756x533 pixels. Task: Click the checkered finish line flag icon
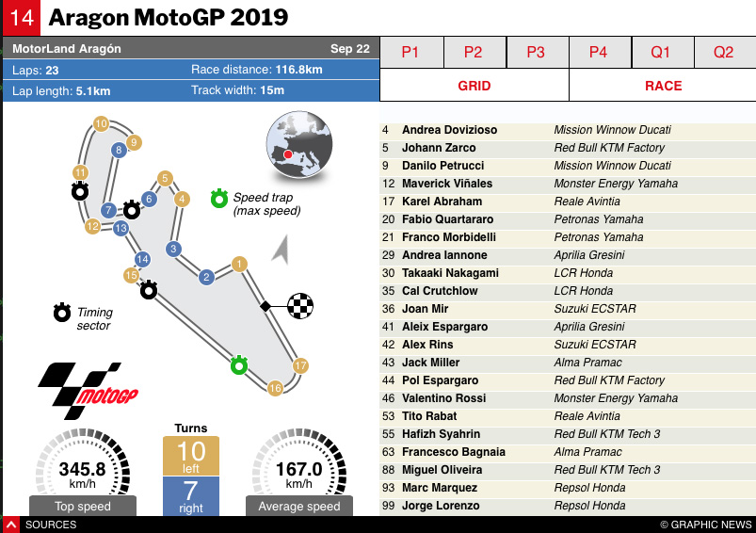[x=299, y=306]
